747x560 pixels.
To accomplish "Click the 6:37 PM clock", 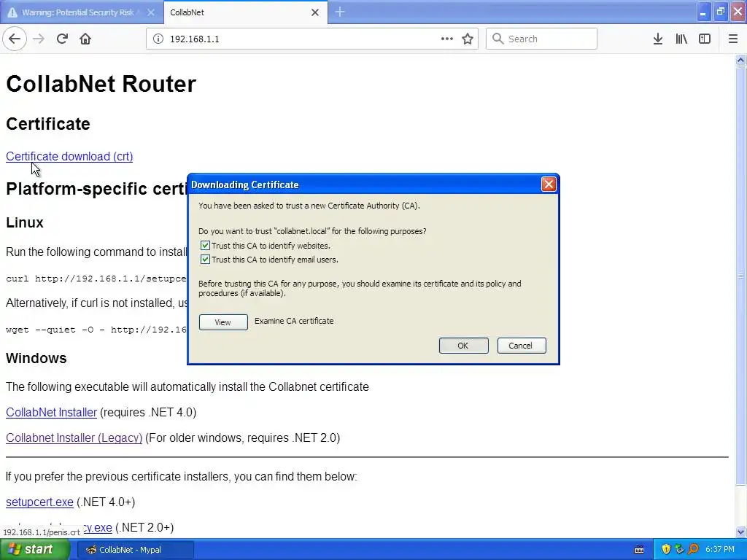I will click(720, 550).
